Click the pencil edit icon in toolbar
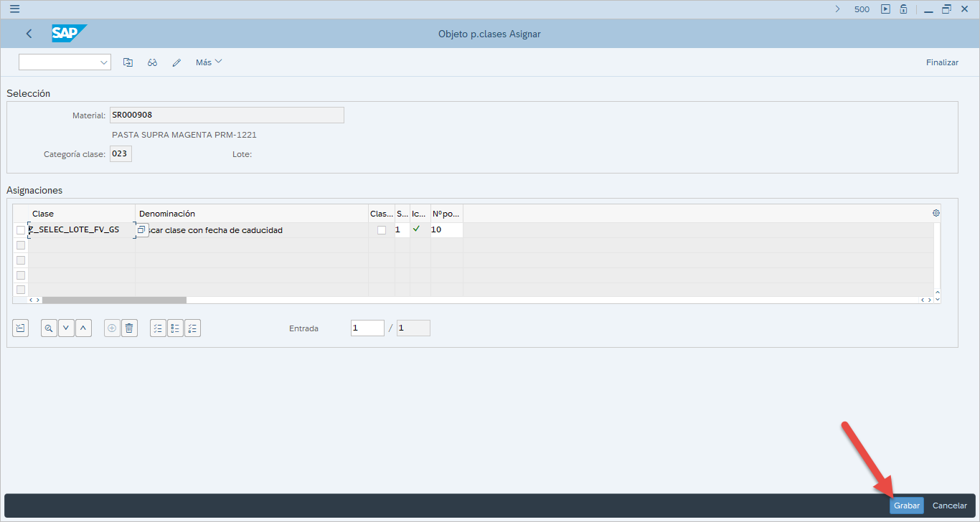Viewport: 980px width, 522px height. pos(176,62)
